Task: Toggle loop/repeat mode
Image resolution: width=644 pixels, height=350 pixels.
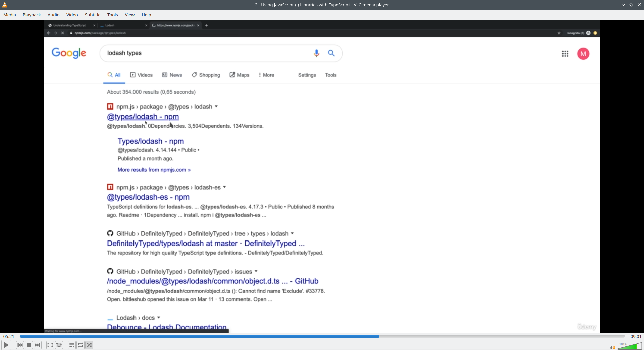Action: pos(80,345)
